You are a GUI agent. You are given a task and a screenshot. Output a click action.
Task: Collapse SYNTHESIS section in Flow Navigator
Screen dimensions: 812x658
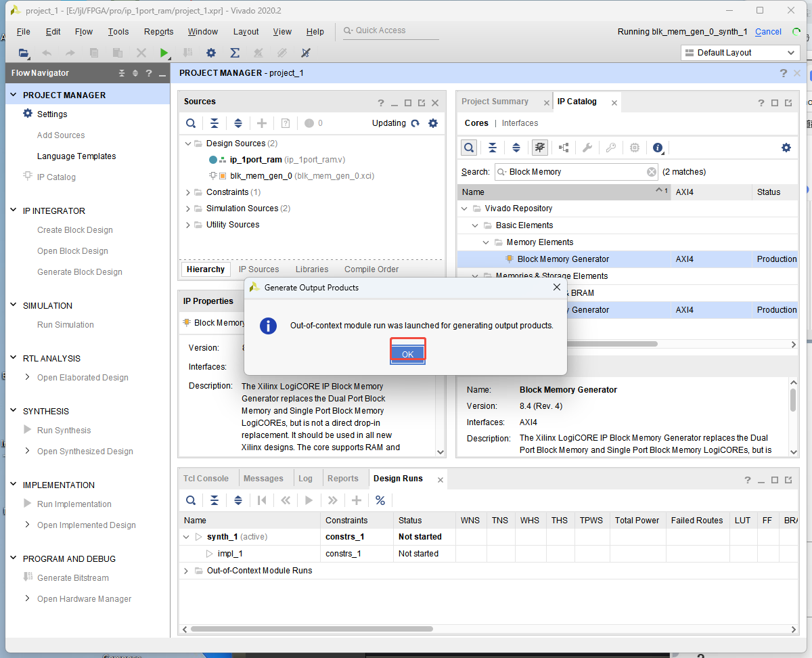click(x=13, y=411)
